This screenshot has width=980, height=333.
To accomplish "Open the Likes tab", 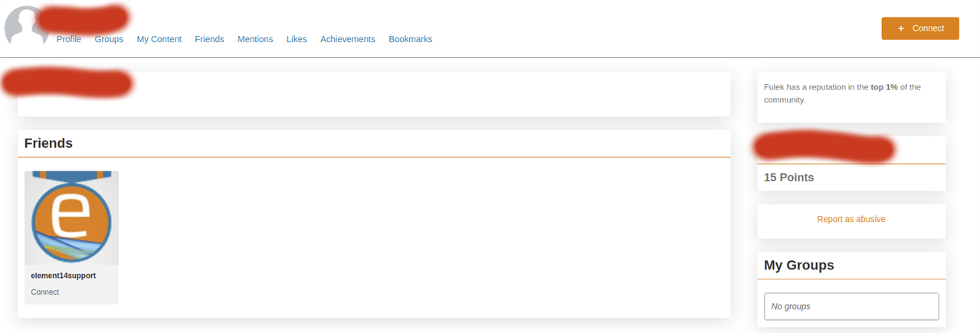I will pyautogui.click(x=297, y=39).
